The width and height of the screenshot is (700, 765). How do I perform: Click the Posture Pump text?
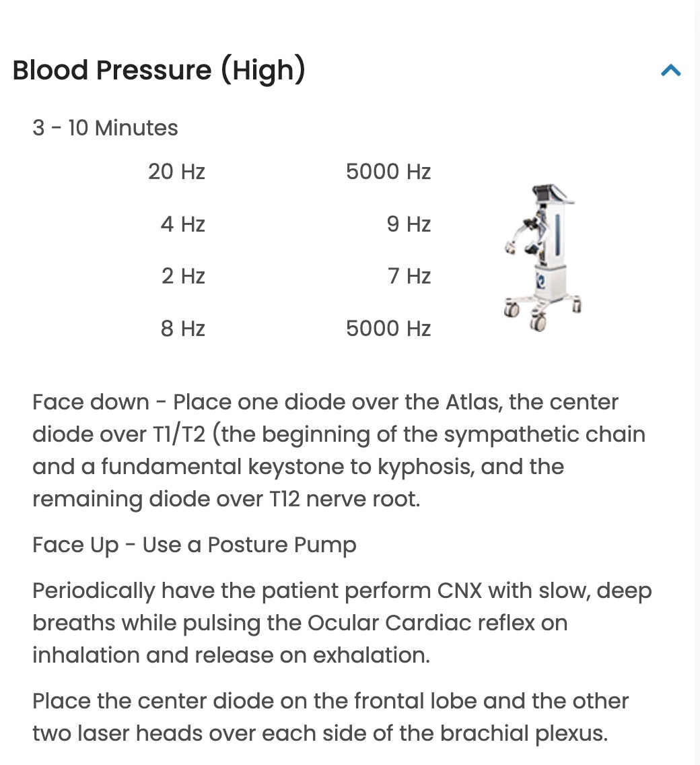point(281,545)
